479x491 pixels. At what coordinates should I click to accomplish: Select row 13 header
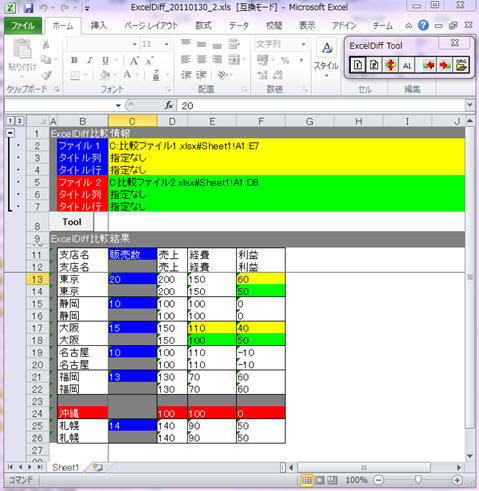click(37, 279)
